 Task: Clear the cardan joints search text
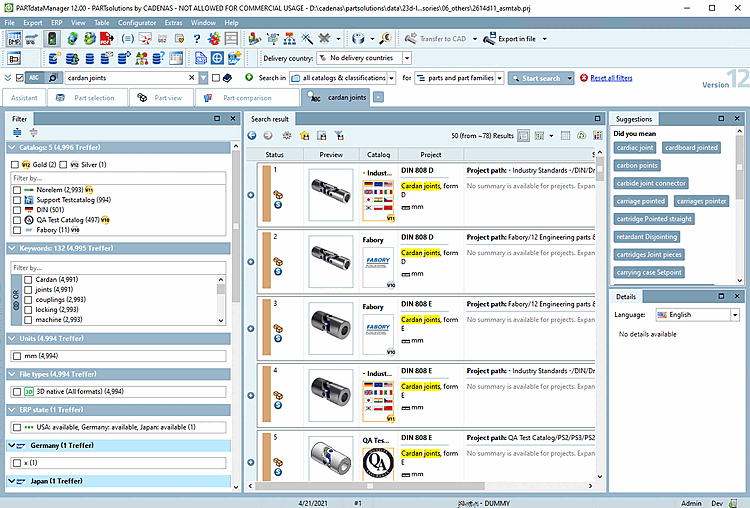click(x=191, y=77)
